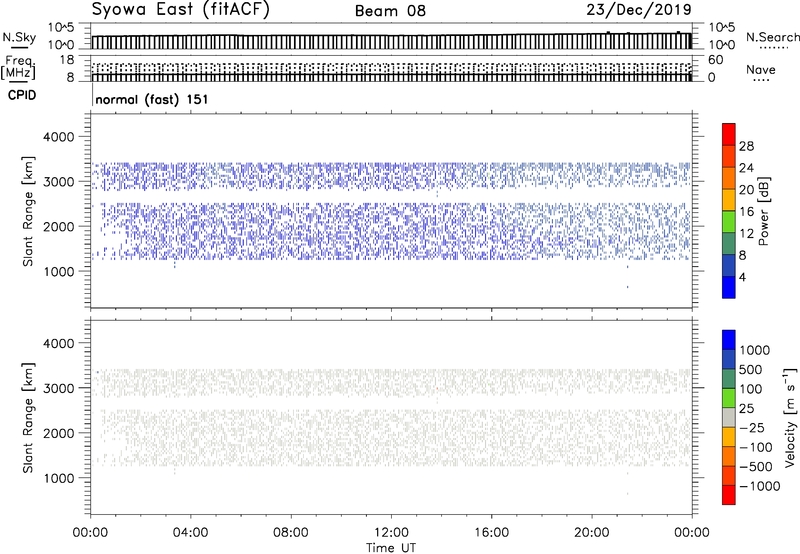Click the "28" power colorbar label
The height and width of the screenshot is (554, 800).
point(746,146)
